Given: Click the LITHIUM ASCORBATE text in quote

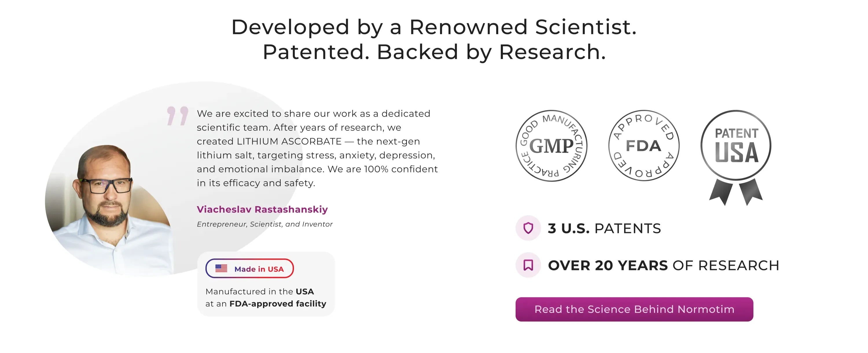Looking at the screenshot, I should pyautogui.click(x=289, y=141).
